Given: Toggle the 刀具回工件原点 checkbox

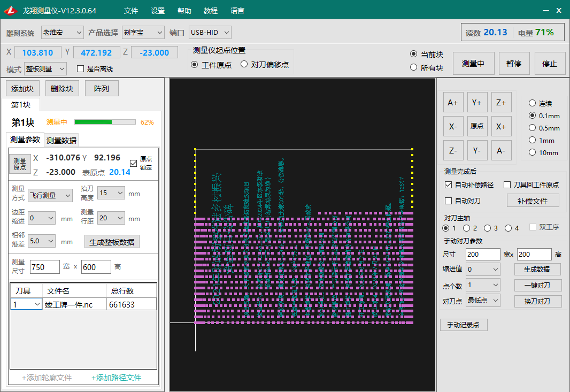Looking at the screenshot, I should (x=507, y=185).
